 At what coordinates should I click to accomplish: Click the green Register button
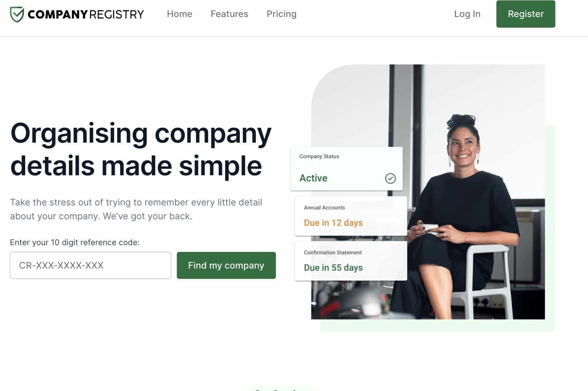[x=526, y=14]
